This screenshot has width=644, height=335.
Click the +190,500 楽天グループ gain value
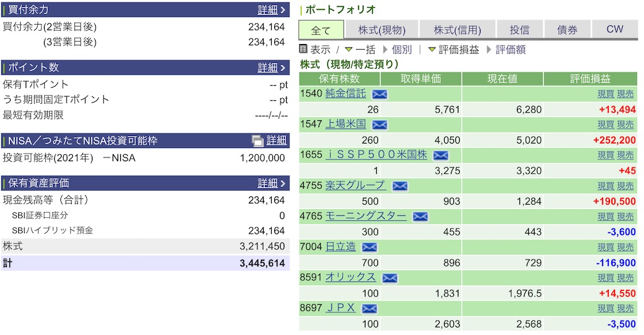(614, 202)
